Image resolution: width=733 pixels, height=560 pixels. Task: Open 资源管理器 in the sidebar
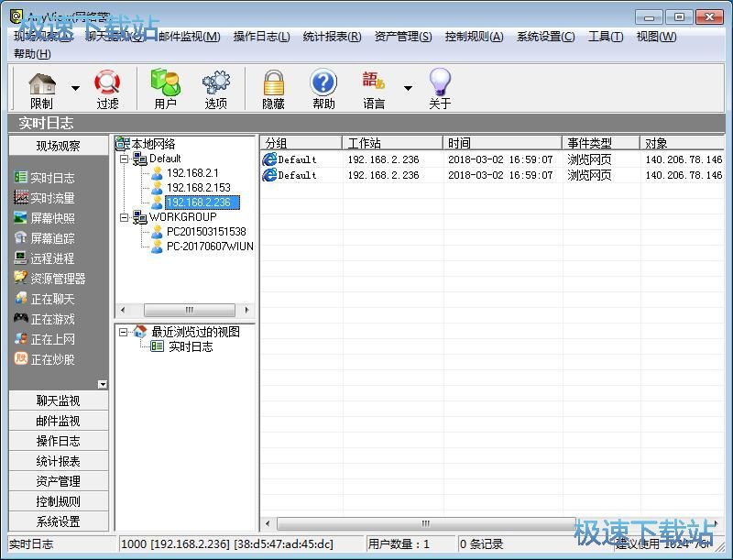click(57, 279)
